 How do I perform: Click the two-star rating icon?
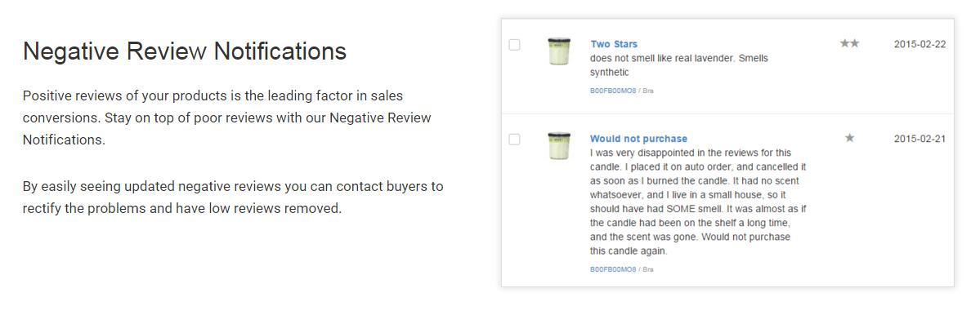pos(849,43)
